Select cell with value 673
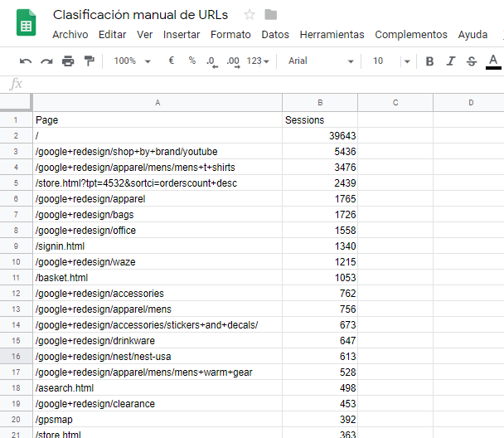The height and width of the screenshot is (438, 504). coord(320,325)
